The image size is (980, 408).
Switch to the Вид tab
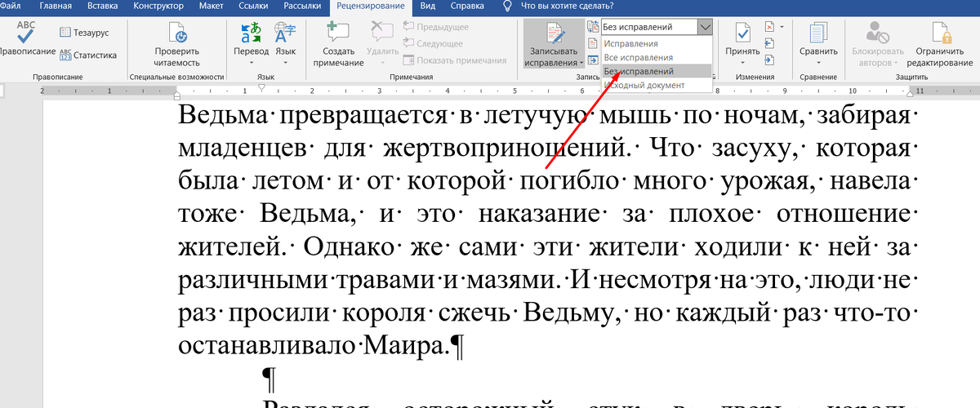click(427, 6)
